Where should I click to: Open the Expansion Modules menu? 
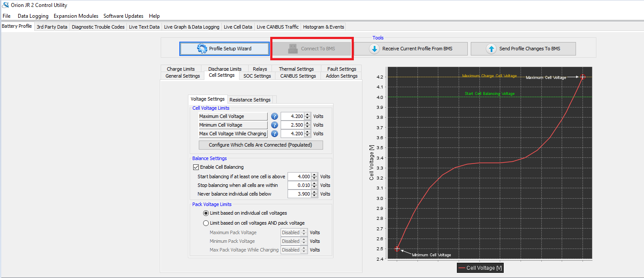(76, 16)
